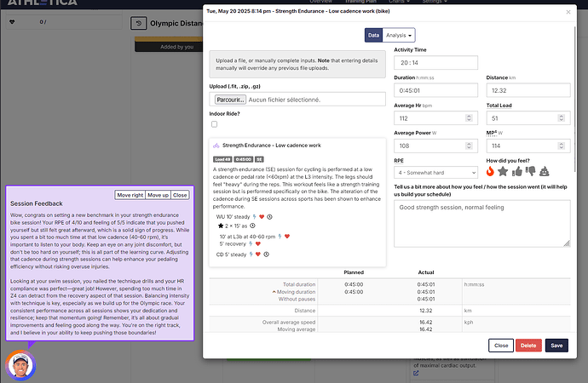Collapse the Moving duration row caret
Image resolution: width=588 pixels, height=383 pixels.
(x=274, y=292)
